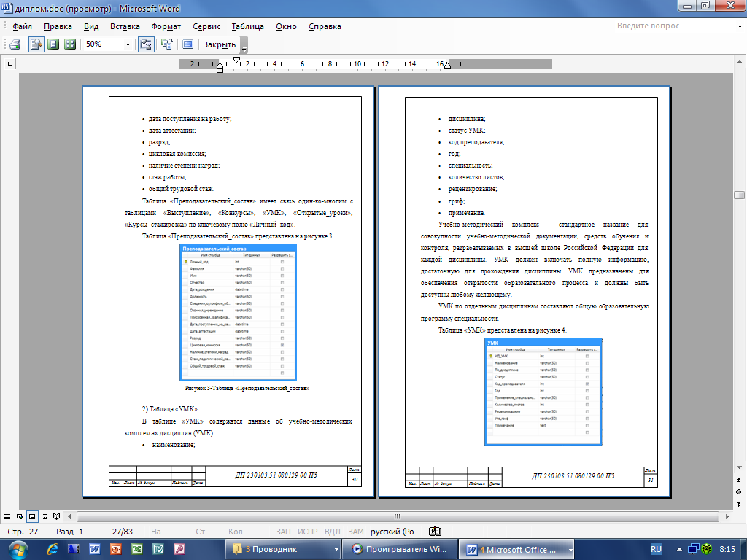Expand toolbar options arrow next to Закрыть

244,46
